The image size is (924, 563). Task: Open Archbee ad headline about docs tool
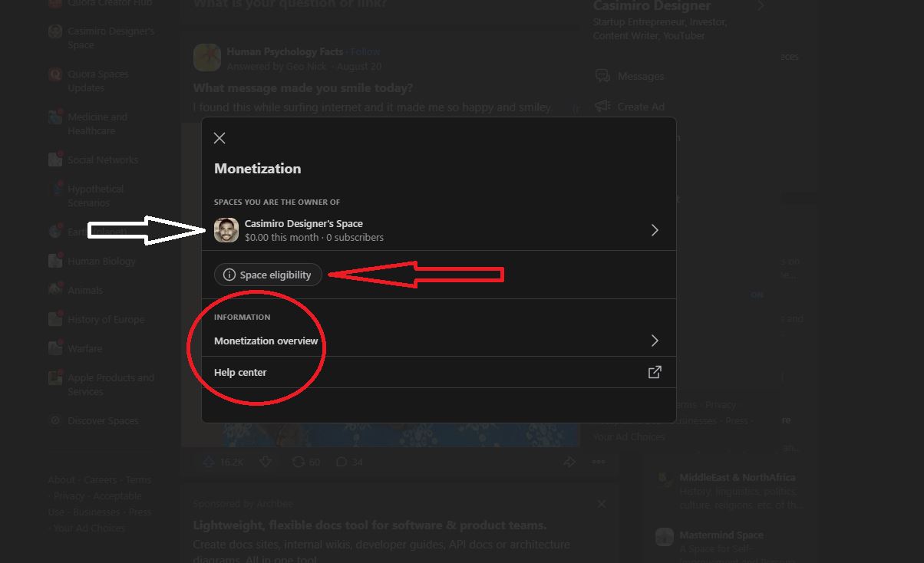tap(370, 525)
